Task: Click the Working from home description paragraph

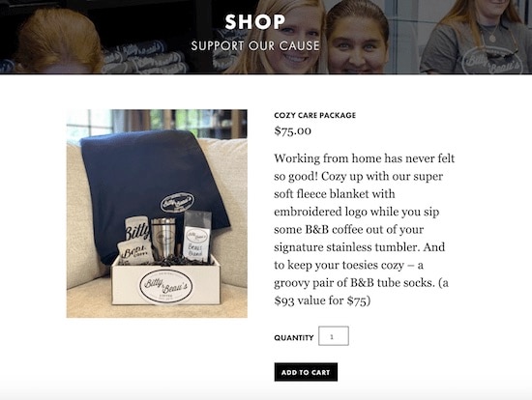Action: [364, 229]
